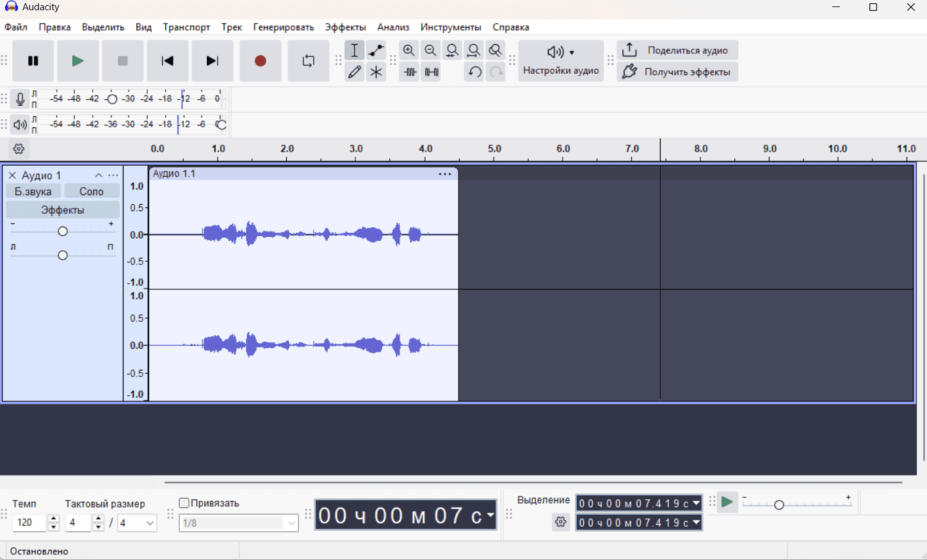Screen dimensions: 927x560
Task: Solo the track with Соло button
Action: 92,191
